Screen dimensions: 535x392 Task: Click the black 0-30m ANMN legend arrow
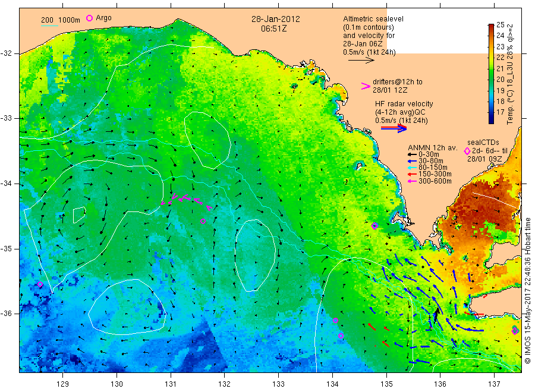click(x=412, y=155)
